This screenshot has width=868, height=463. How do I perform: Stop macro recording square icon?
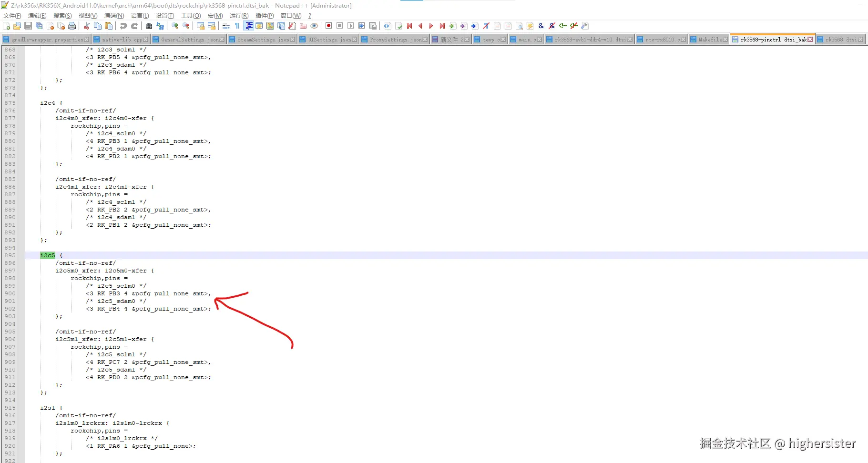tap(340, 26)
